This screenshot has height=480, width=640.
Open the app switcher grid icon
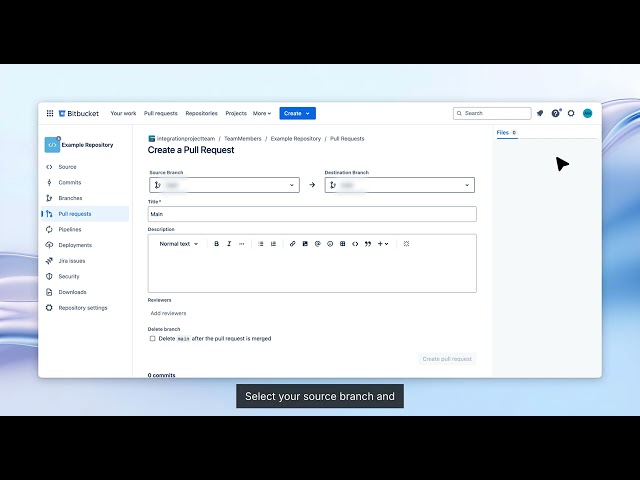coord(50,113)
